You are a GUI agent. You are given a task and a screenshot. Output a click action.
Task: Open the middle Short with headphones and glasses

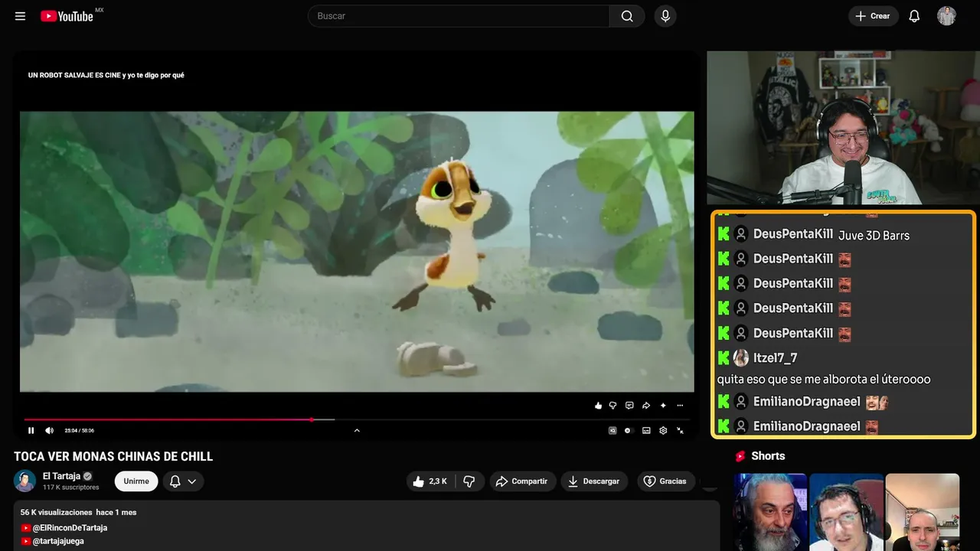point(846,512)
